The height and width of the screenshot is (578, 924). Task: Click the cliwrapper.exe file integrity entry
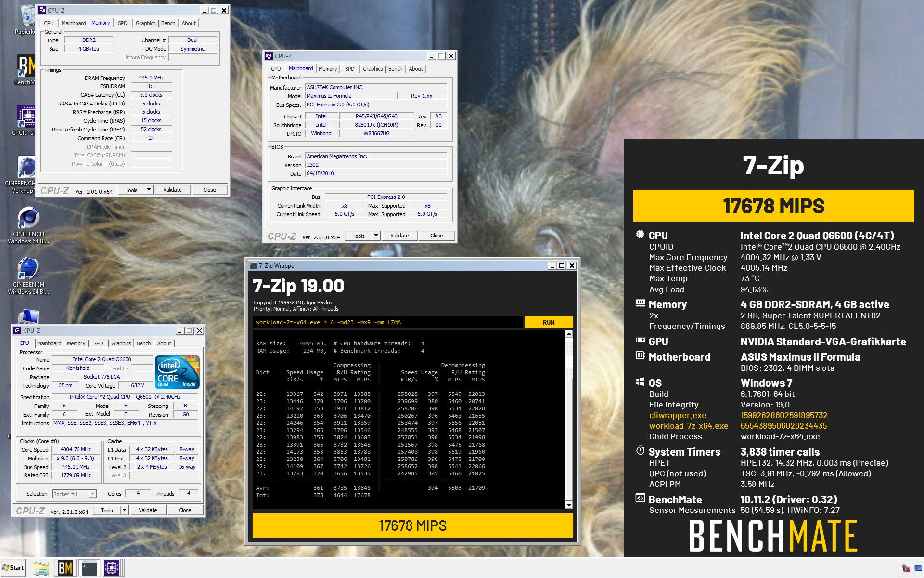(x=678, y=415)
